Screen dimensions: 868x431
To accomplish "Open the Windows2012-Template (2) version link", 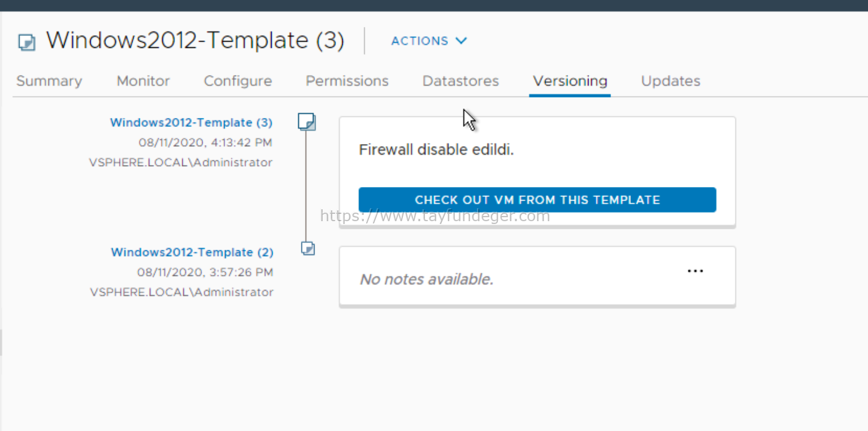I will [192, 252].
